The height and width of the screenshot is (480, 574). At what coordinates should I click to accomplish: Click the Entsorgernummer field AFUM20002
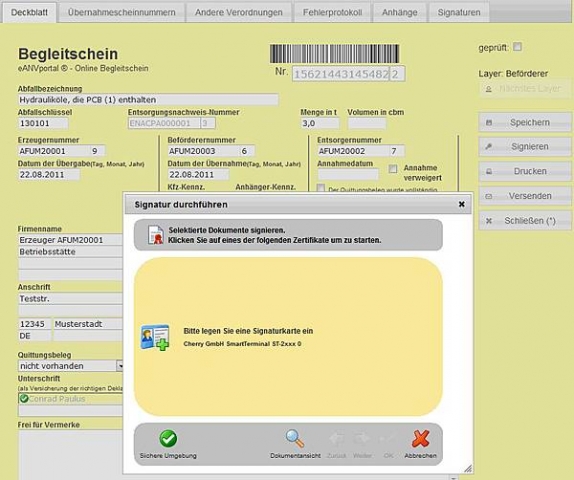353,151
